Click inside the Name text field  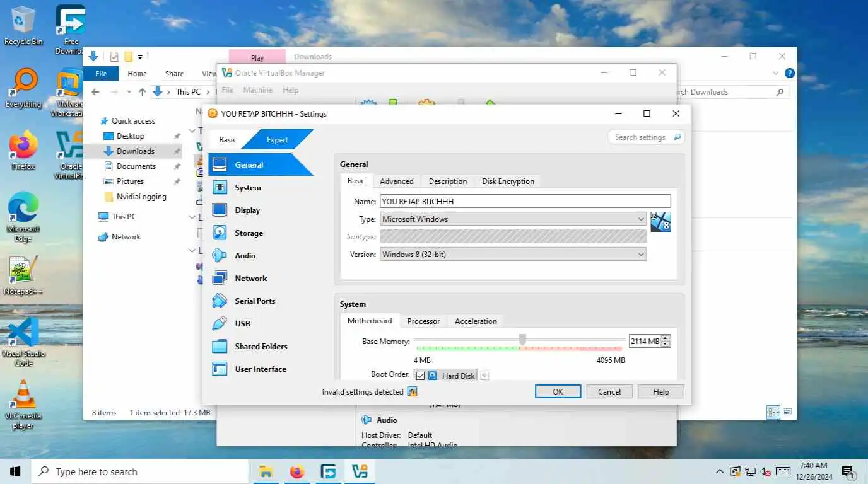click(x=525, y=201)
